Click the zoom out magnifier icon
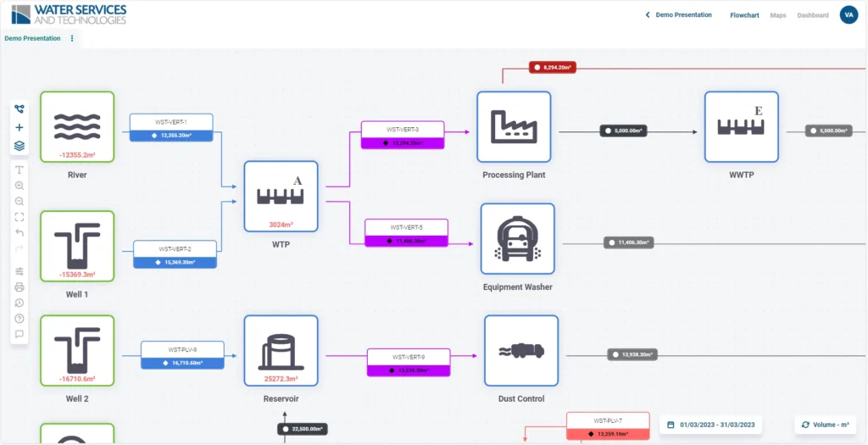 coord(19,202)
